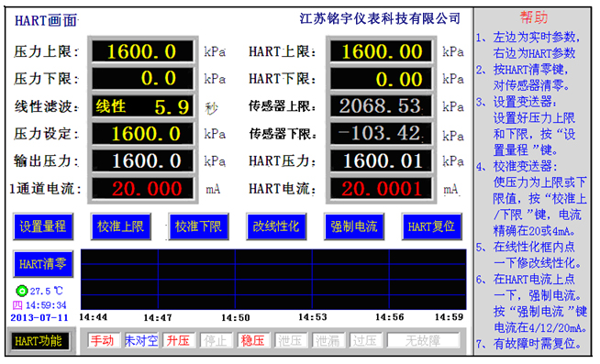Zero the sensor with HART清零
600x364 pixels.
[43, 264]
